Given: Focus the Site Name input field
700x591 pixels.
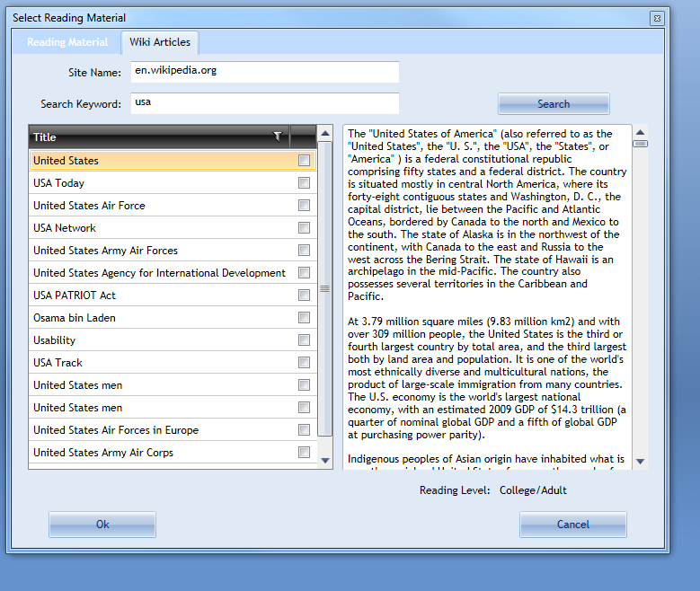Looking at the screenshot, I should [264, 71].
